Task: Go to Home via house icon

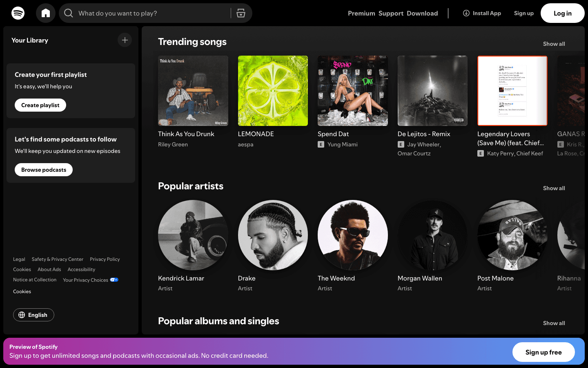Action: coord(46,13)
